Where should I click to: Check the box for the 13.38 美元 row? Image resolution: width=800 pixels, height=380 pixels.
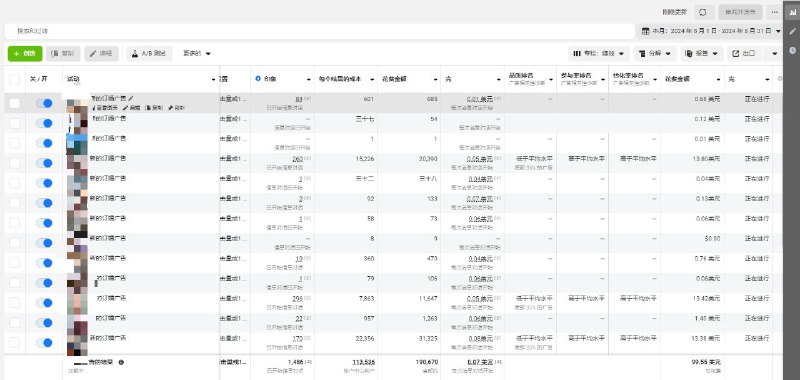coord(14,343)
